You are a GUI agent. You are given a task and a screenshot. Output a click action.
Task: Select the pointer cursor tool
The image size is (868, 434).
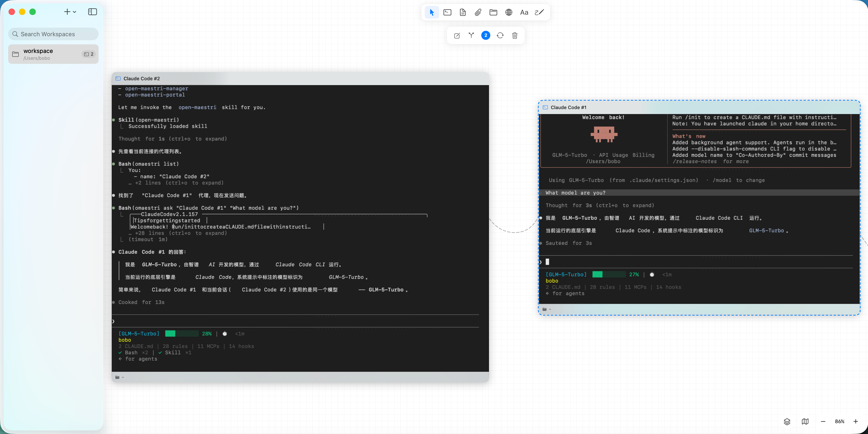click(x=432, y=12)
